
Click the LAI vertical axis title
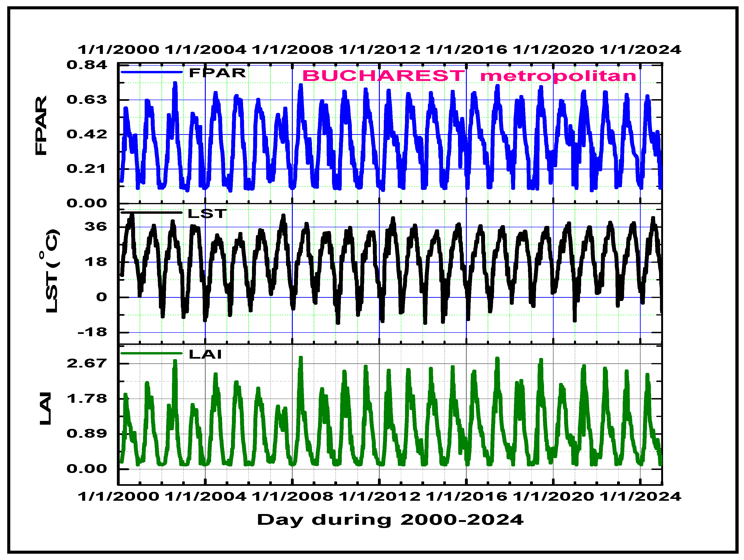pos(45,408)
